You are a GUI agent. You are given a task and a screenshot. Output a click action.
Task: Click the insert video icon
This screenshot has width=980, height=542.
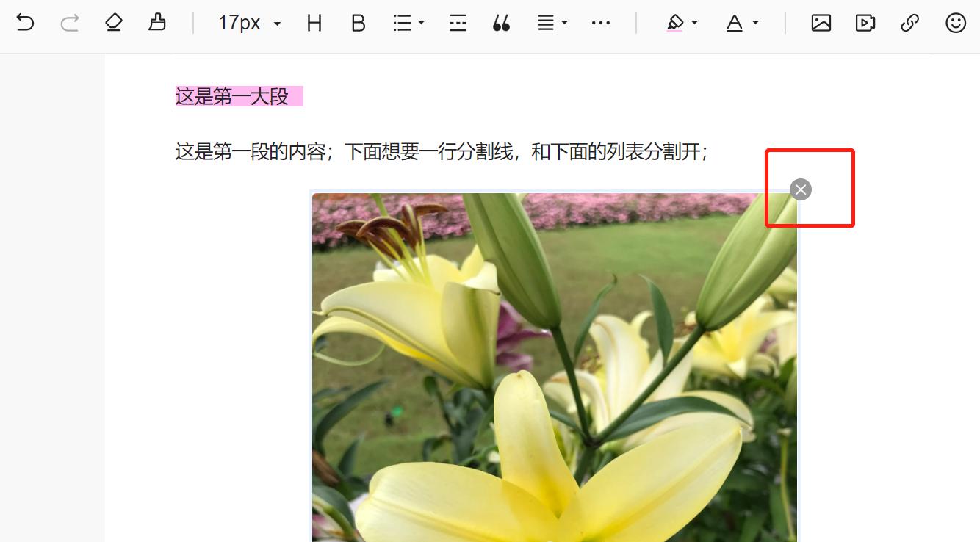point(865,23)
